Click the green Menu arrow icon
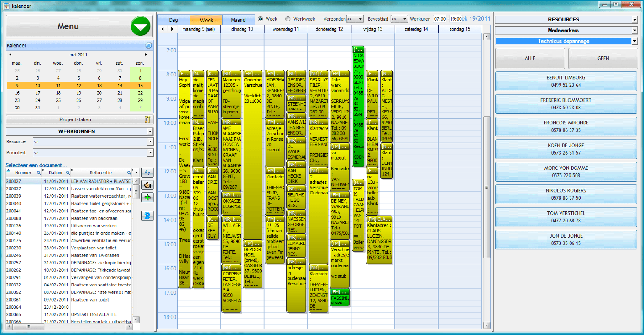Screen dimensions: 644x335 tap(140, 26)
